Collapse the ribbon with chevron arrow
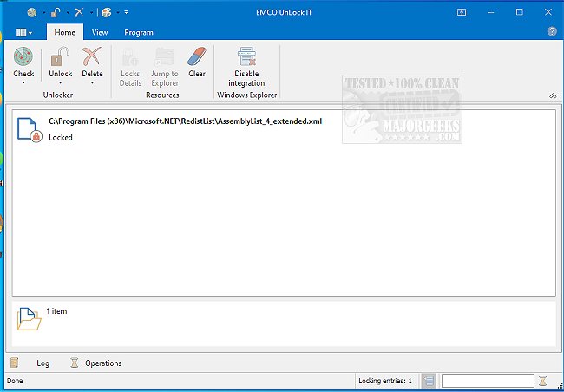This screenshot has width=564, height=392. [553, 95]
